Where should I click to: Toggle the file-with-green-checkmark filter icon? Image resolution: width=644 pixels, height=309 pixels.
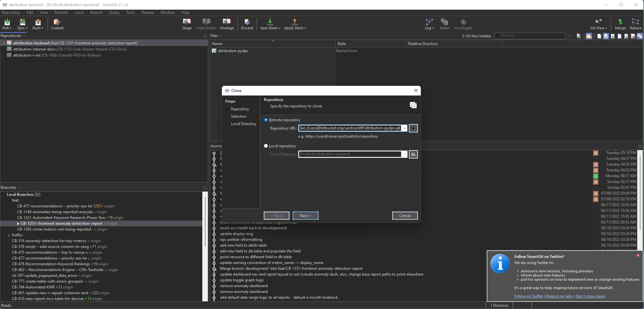pos(579,36)
